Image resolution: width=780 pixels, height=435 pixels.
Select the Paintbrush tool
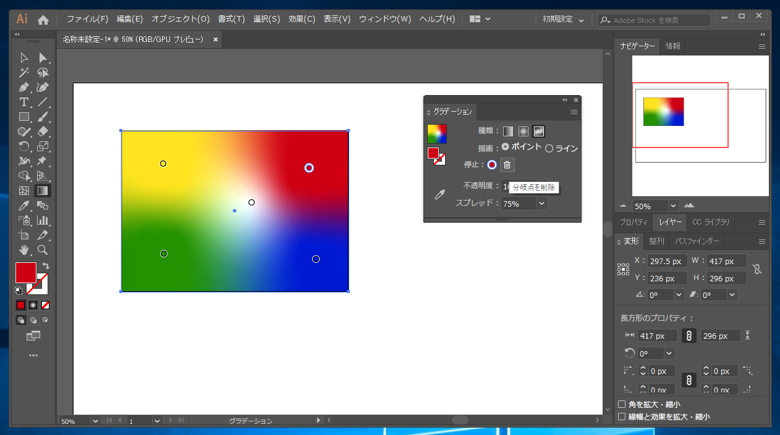43,117
